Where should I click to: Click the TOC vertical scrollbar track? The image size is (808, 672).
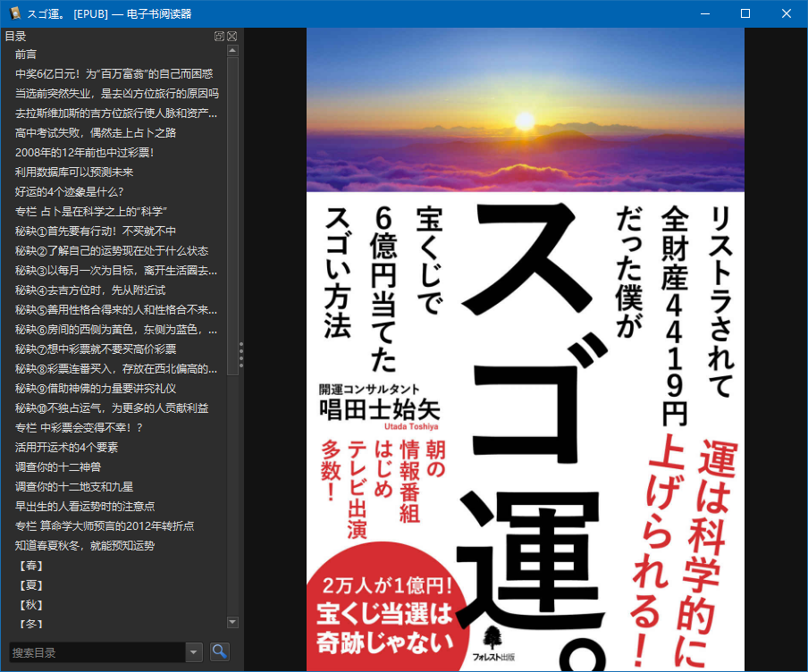(232, 495)
